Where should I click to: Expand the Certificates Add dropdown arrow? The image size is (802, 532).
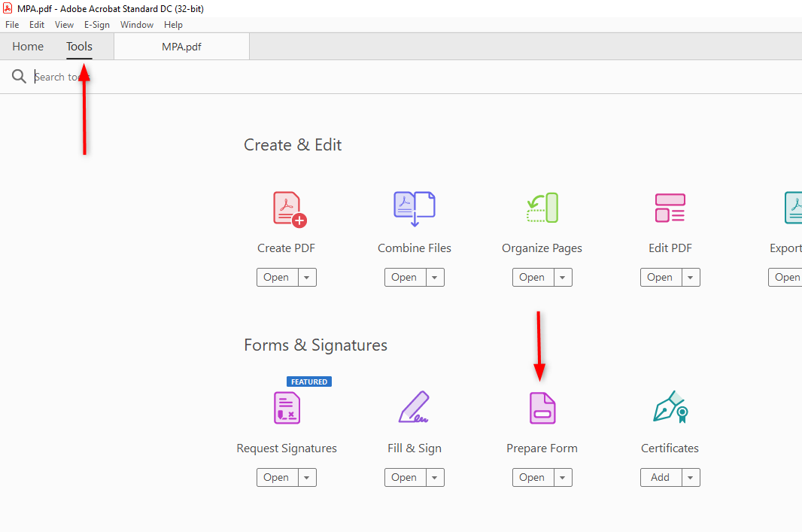[691, 477]
